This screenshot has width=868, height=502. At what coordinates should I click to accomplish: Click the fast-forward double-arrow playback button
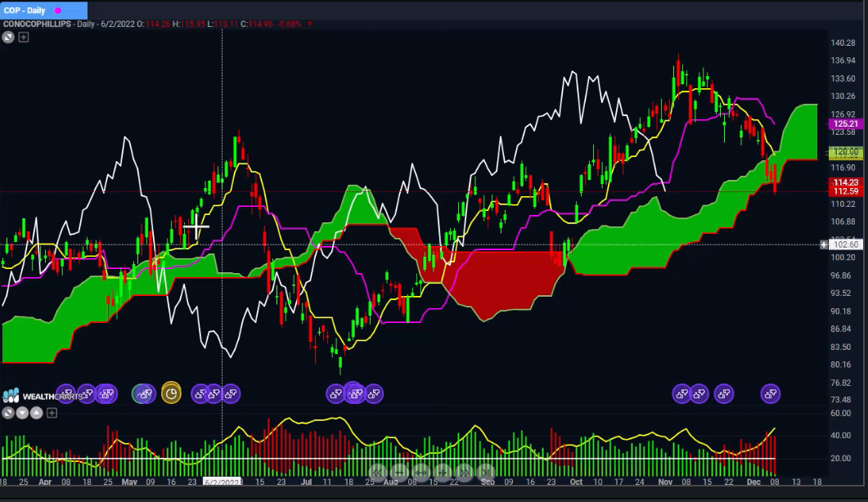(x=464, y=473)
